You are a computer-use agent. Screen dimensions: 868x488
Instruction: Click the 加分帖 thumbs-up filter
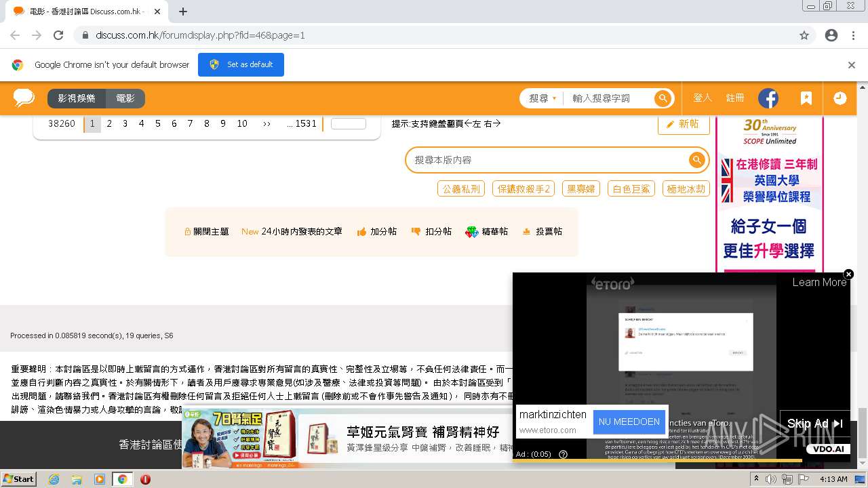click(x=376, y=232)
